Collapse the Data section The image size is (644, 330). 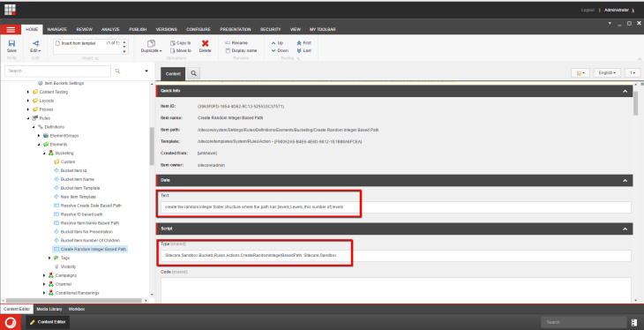[x=625, y=180]
